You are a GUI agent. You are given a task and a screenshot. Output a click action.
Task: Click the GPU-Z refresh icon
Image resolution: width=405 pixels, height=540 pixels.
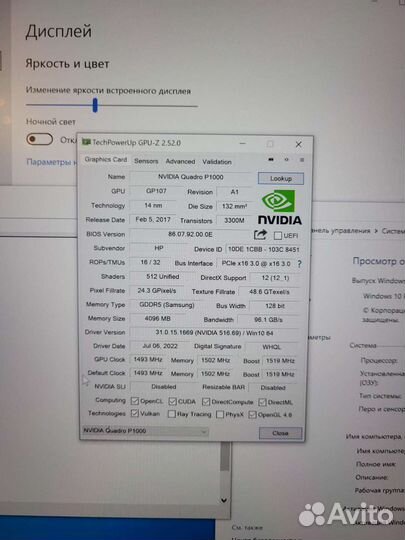(x=286, y=159)
